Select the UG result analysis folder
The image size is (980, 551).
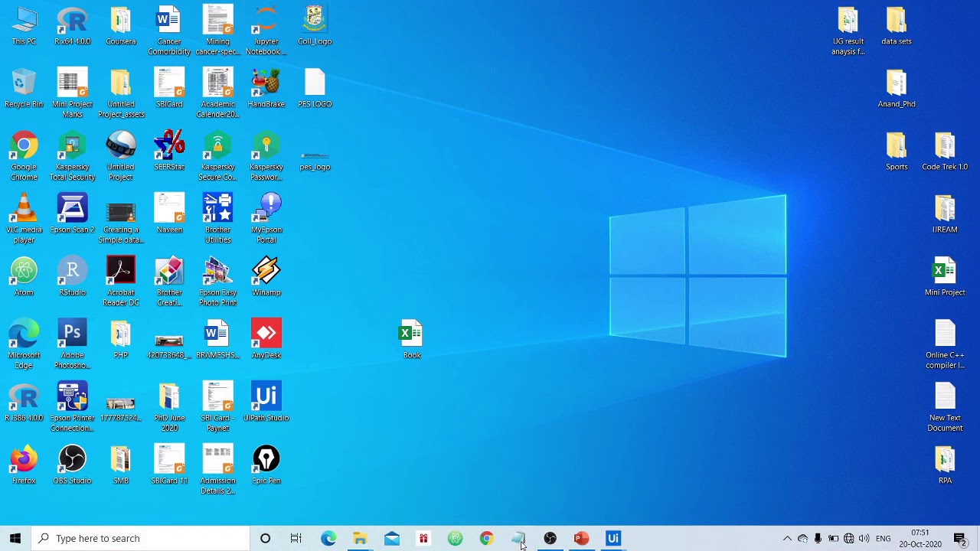(848, 31)
